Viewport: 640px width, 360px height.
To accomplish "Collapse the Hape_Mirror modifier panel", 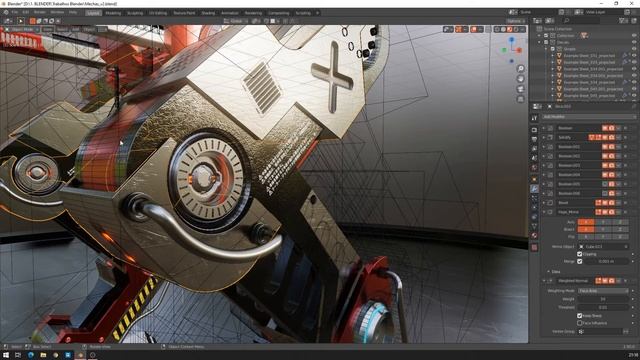I will point(544,212).
